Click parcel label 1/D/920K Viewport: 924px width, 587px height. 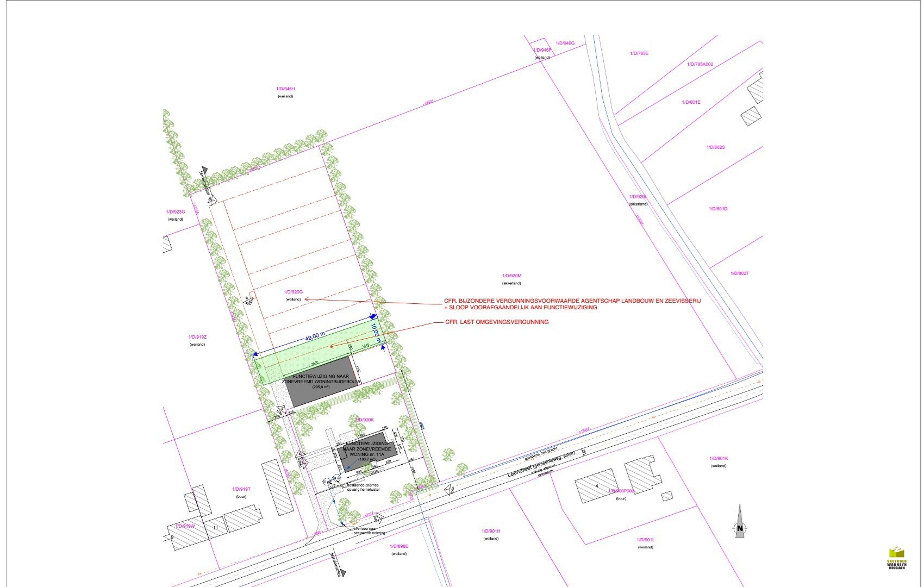(x=365, y=420)
